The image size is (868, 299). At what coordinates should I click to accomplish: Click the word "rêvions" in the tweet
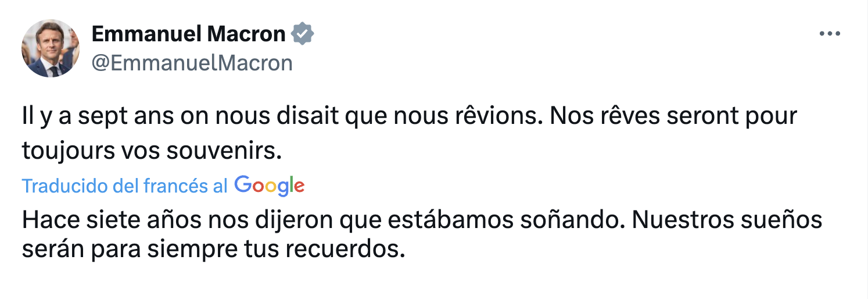pos(496,116)
